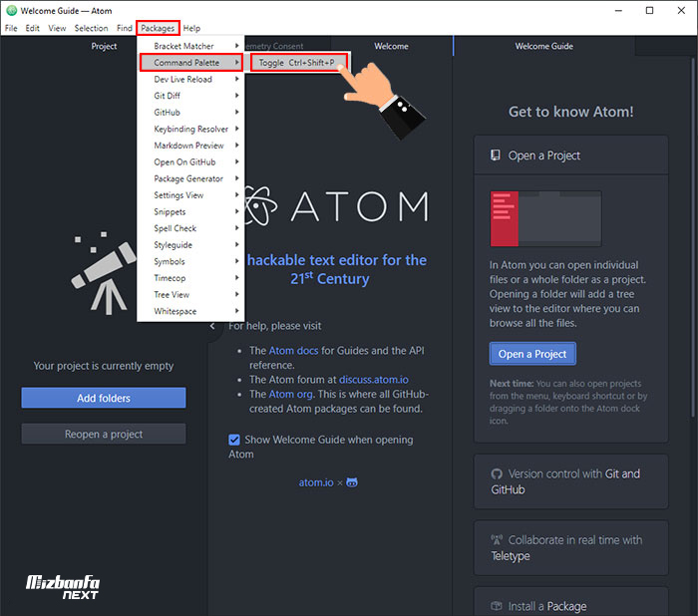This screenshot has width=698, height=616.
Task: Expand Whitespace submenu
Action: (190, 311)
